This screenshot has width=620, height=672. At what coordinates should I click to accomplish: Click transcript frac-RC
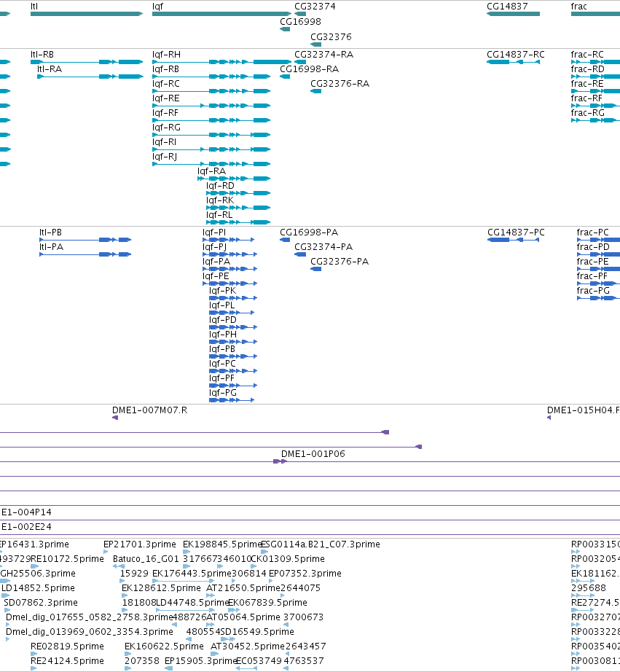click(x=587, y=55)
